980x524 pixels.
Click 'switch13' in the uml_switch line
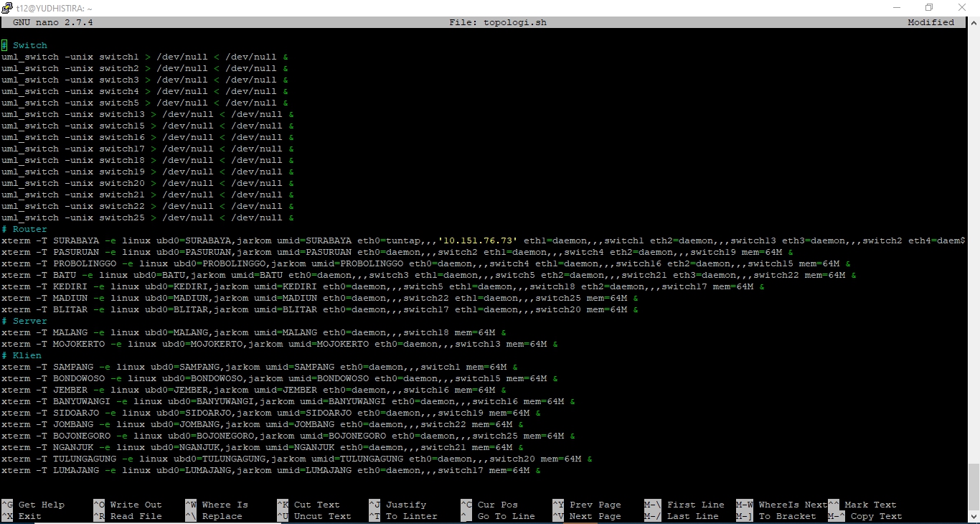[122, 114]
